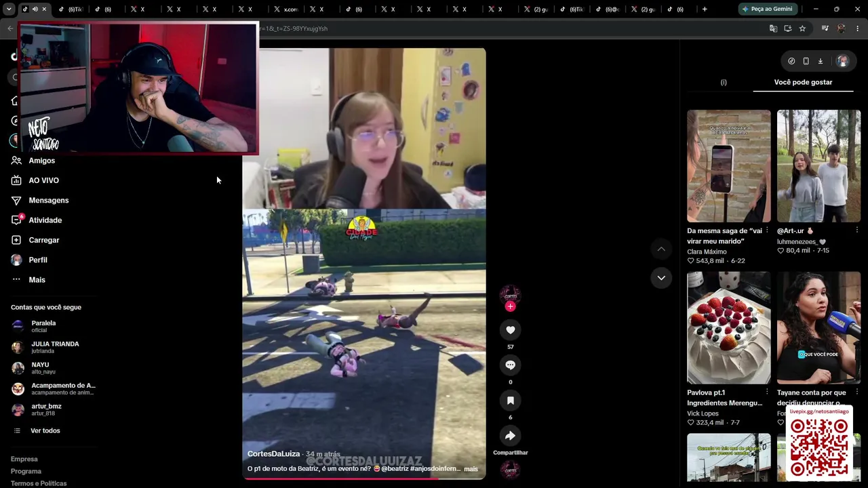Expand the video caption with 'mais'
Image resolution: width=868 pixels, height=488 pixels.
pos(471,469)
